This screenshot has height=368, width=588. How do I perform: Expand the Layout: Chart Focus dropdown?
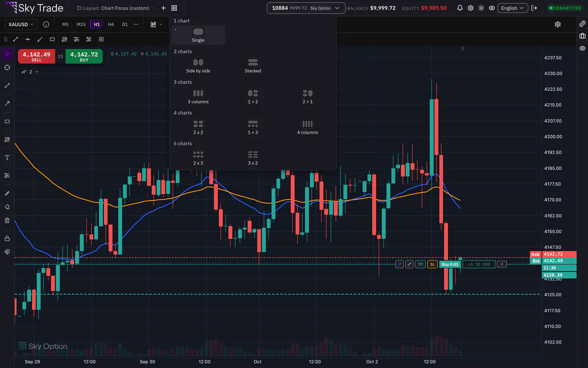pyautogui.click(x=116, y=8)
